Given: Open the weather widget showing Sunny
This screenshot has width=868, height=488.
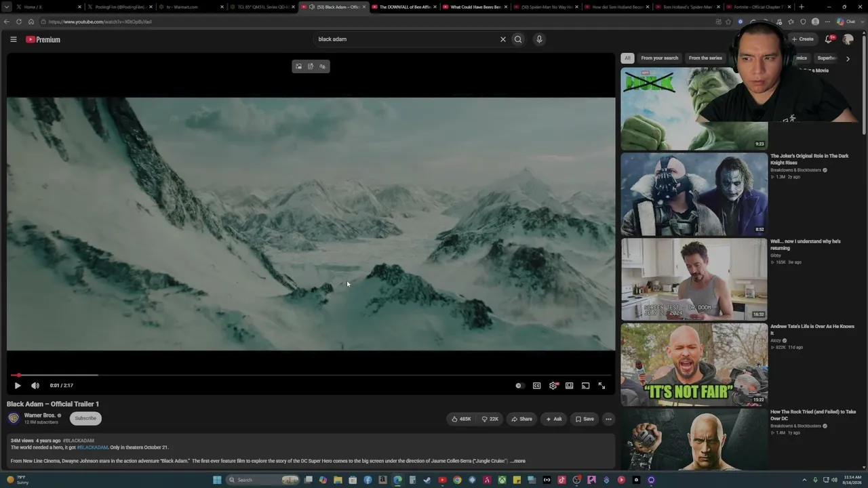Looking at the screenshot, I should click(x=18, y=480).
